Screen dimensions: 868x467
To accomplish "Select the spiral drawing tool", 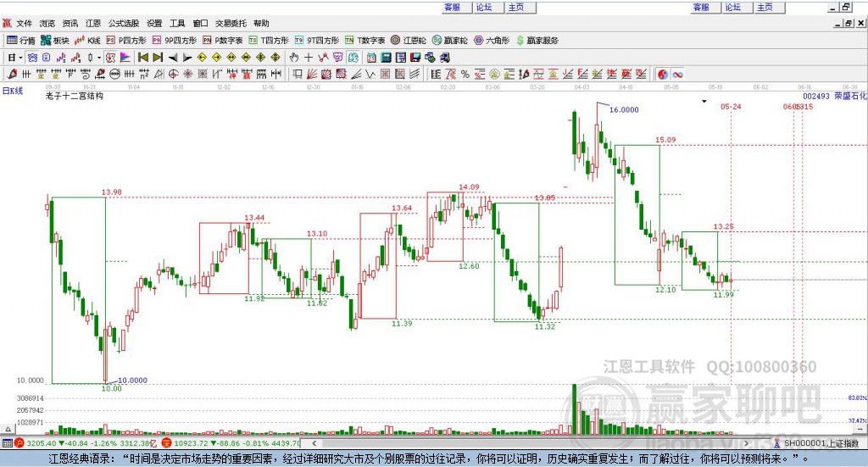I will coord(86,74).
